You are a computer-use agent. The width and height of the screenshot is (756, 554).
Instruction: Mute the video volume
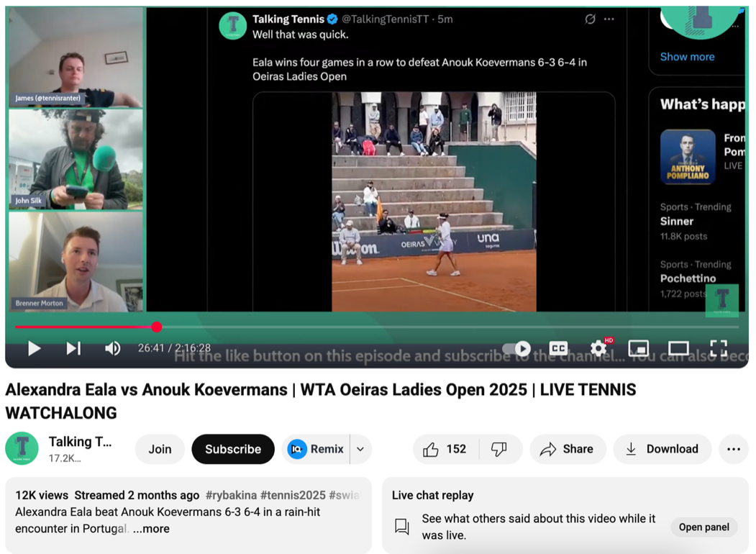113,348
